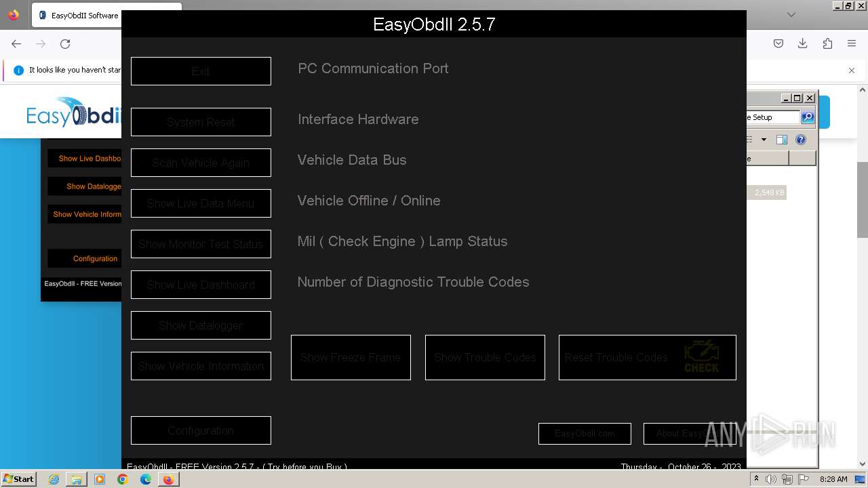Reload the Firefox page

pyautogui.click(x=65, y=43)
